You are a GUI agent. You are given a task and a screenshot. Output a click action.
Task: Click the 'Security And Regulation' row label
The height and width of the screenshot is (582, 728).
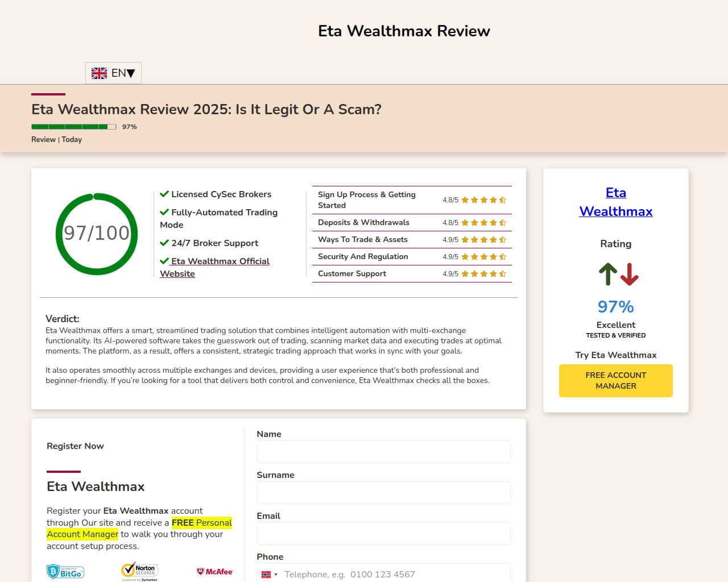coord(363,257)
